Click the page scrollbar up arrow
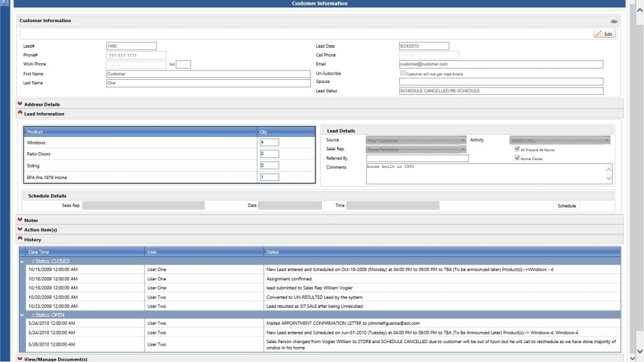 [640, 10]
